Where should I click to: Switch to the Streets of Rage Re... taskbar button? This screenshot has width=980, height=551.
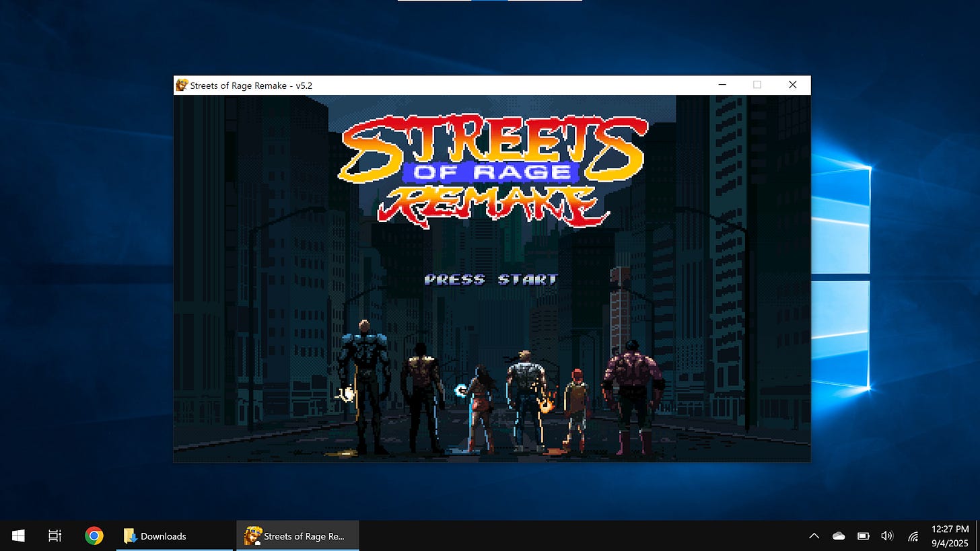click(x=296, y=536)
